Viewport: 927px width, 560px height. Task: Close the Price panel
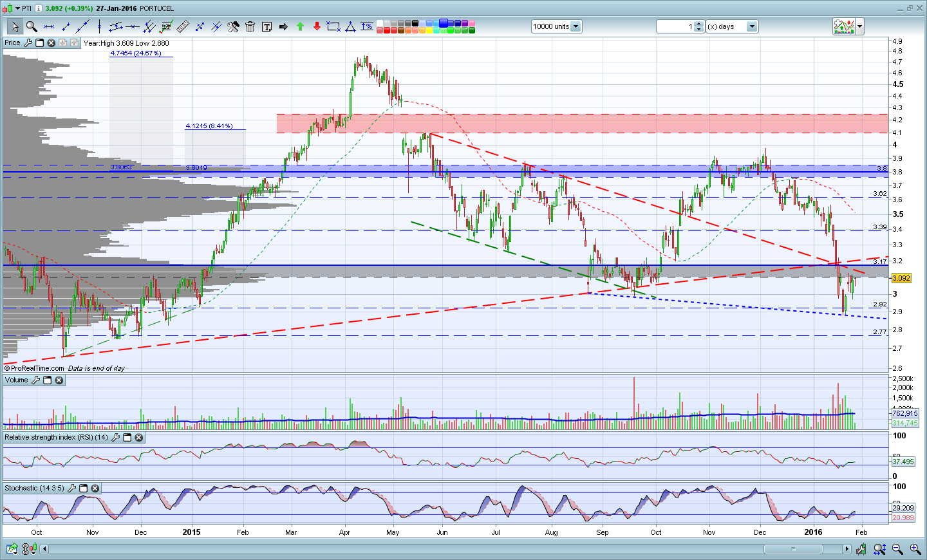click(51, 43)
